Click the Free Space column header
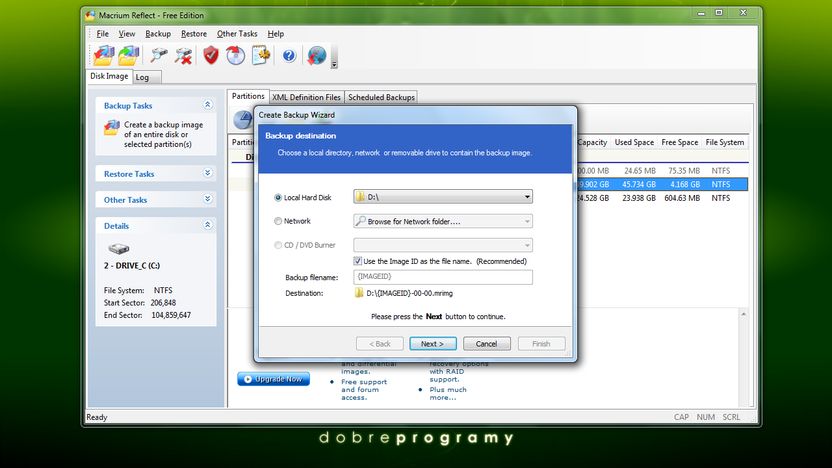The width and height of the screenshot is (832, 468). 680,142
